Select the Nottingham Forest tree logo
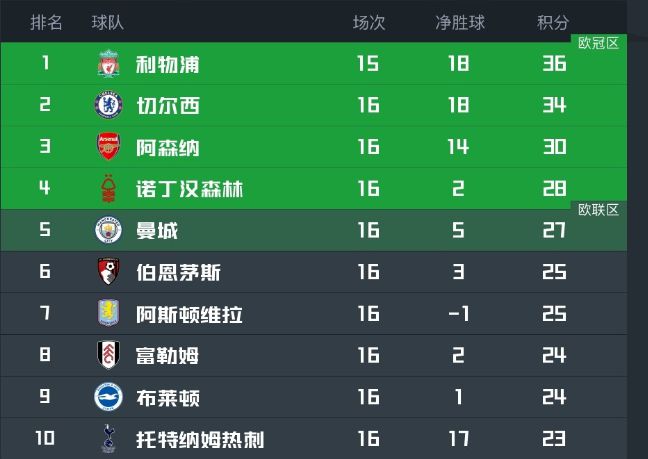The height and width of the screenshot is (459, 648). coord(109,188)
